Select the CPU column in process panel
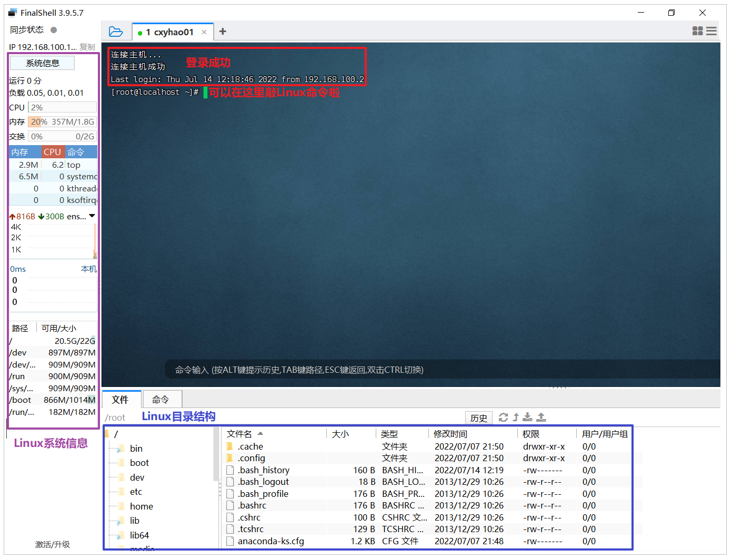732x560 pixels. pyautogui.click(x=53, y=151)
